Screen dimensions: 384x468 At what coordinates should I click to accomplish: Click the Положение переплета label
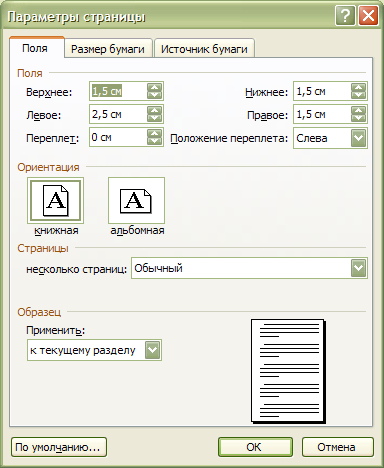coord(229,138)
